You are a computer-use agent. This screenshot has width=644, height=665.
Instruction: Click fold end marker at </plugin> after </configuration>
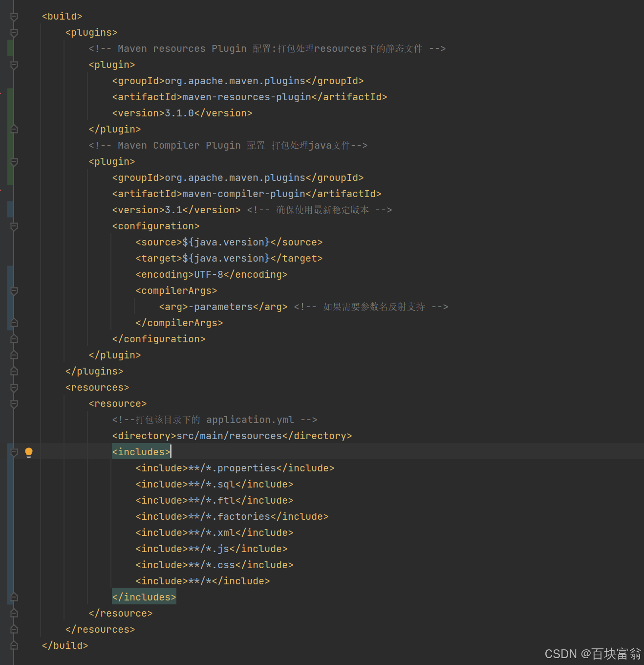[x=14, y=355]
